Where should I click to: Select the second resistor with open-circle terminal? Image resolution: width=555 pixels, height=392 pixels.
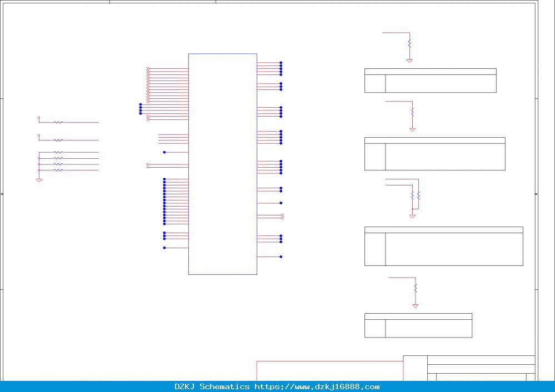(x=58, y=140)
